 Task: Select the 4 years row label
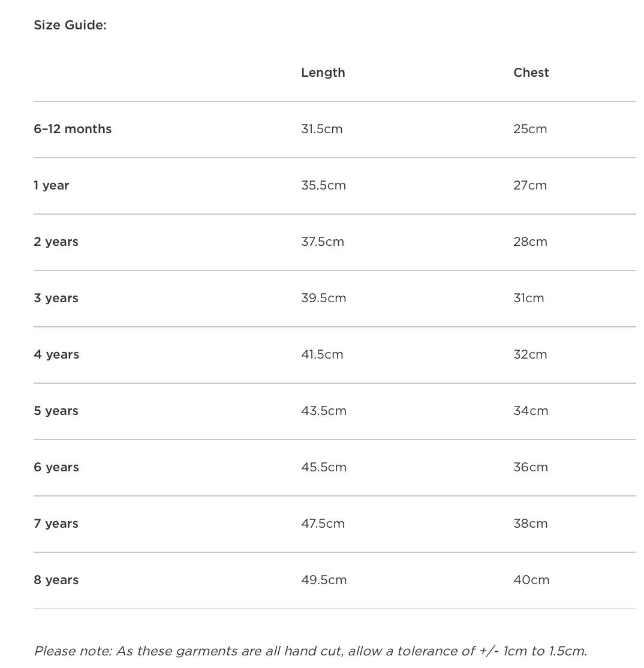pos(56,354)
